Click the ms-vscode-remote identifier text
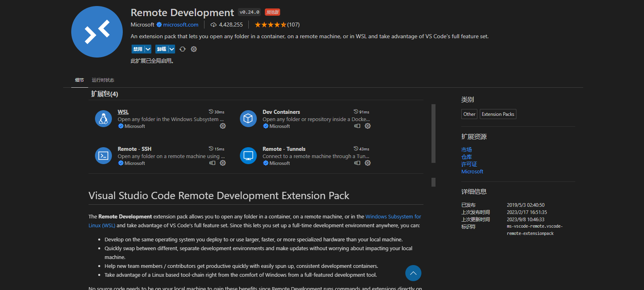Screen dimensions: 644x290 click(535, 230)
